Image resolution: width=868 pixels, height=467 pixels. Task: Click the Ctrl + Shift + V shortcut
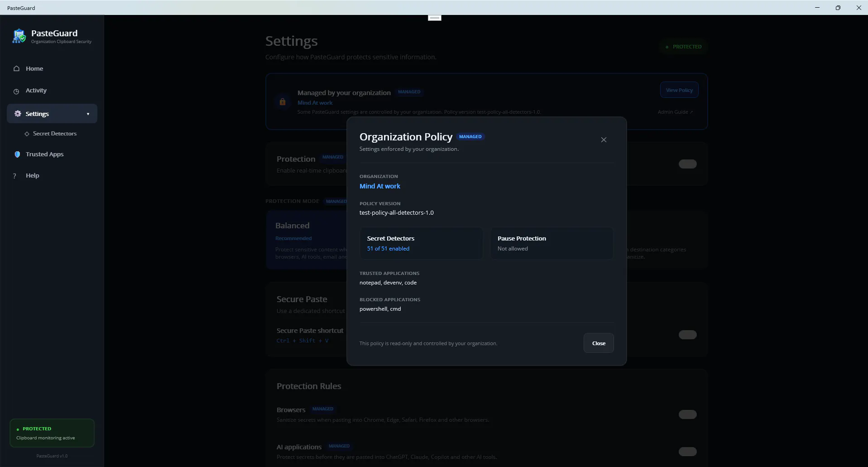(x=302, y=341)
